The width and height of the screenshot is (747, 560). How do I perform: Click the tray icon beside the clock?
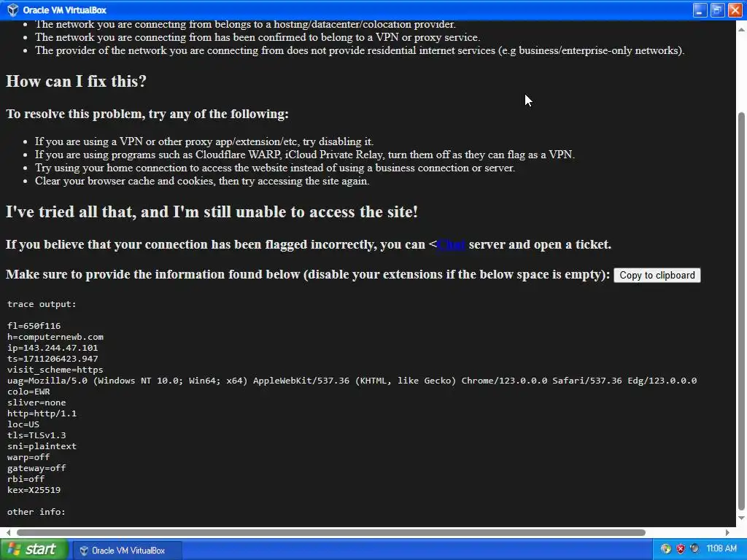coord(694,548)
